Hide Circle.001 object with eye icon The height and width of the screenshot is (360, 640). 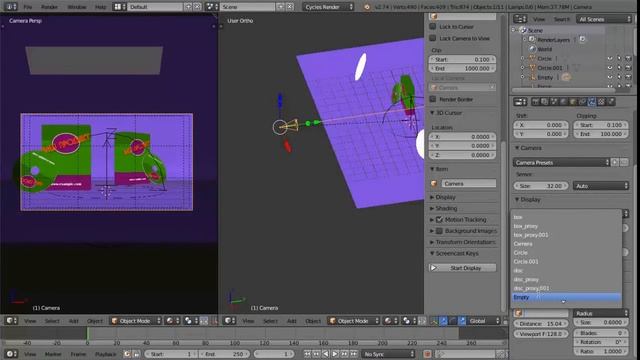click(610, 68)
